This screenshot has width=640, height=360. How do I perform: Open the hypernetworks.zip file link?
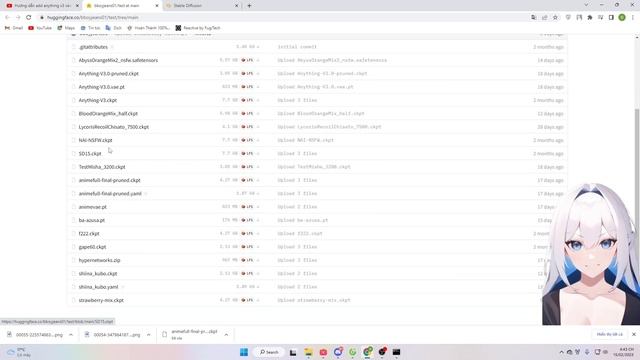pyautogui.click(x=99, y=260)
